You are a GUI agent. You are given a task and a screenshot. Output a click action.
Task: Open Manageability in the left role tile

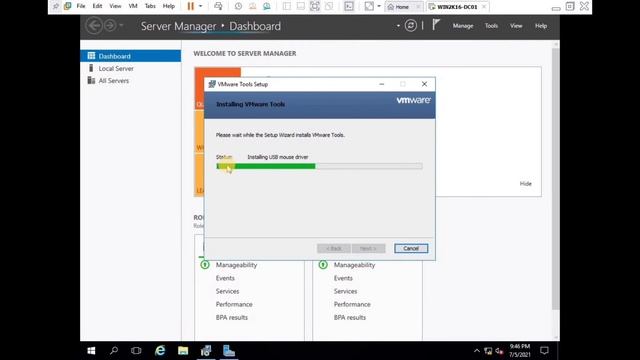click(x=236, y=265)
